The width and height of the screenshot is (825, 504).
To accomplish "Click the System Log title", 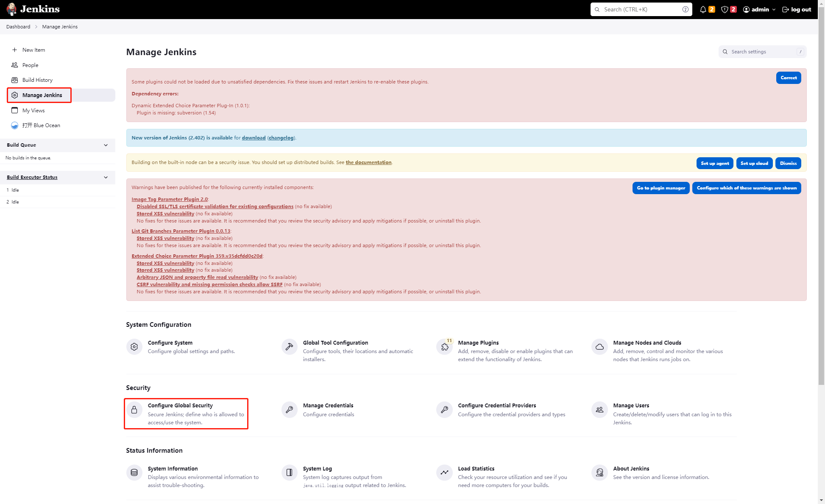I will click(317, 468).
